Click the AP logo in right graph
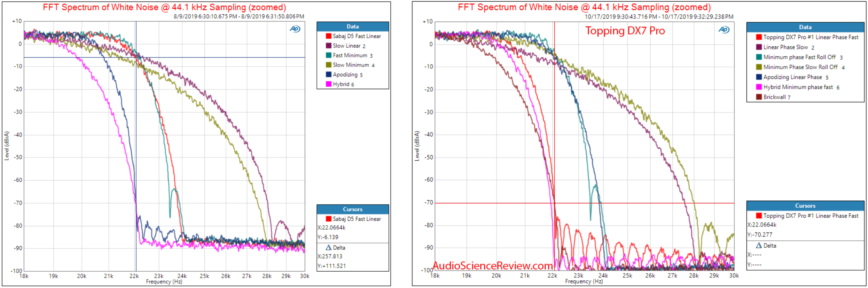Image resolution: width=868 pixels, height=288 pixels. [724, 30]
